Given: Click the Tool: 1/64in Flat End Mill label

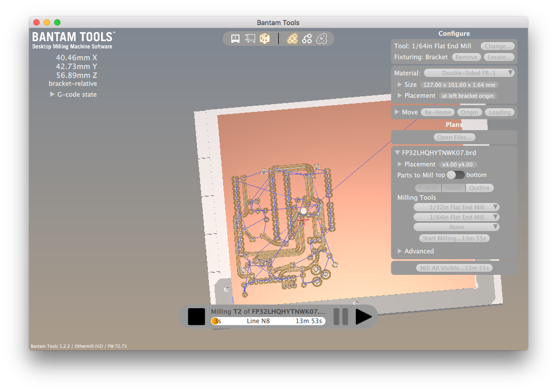Looking at the screenshot, I should 432,46.
